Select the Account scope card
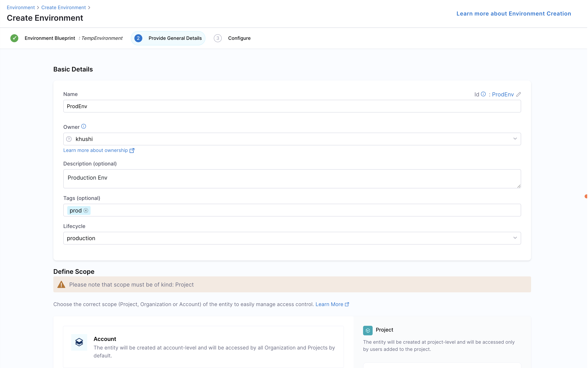 point(203,346)
